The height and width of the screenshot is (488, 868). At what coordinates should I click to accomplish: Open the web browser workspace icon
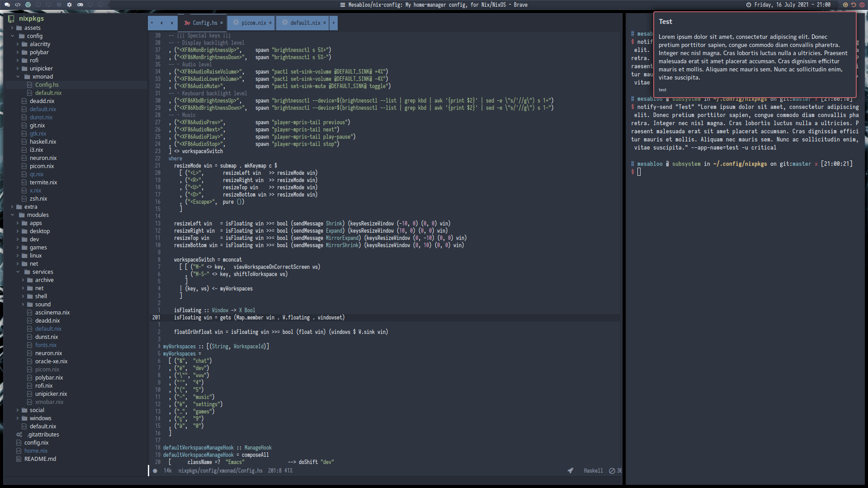click(x=28, y=5)
